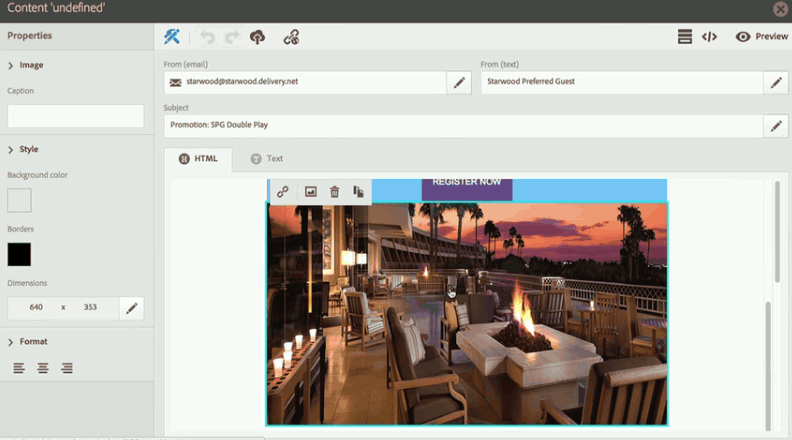The width and height of the screenshot is (792, 440).
Task: Collapse the Format section
Action: [x=11, y=342]
